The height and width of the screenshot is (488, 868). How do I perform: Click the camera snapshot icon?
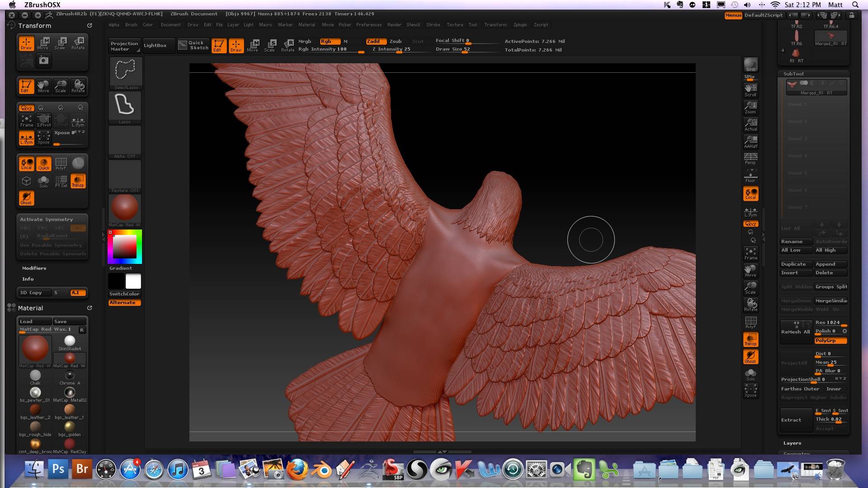coord(43,60)
